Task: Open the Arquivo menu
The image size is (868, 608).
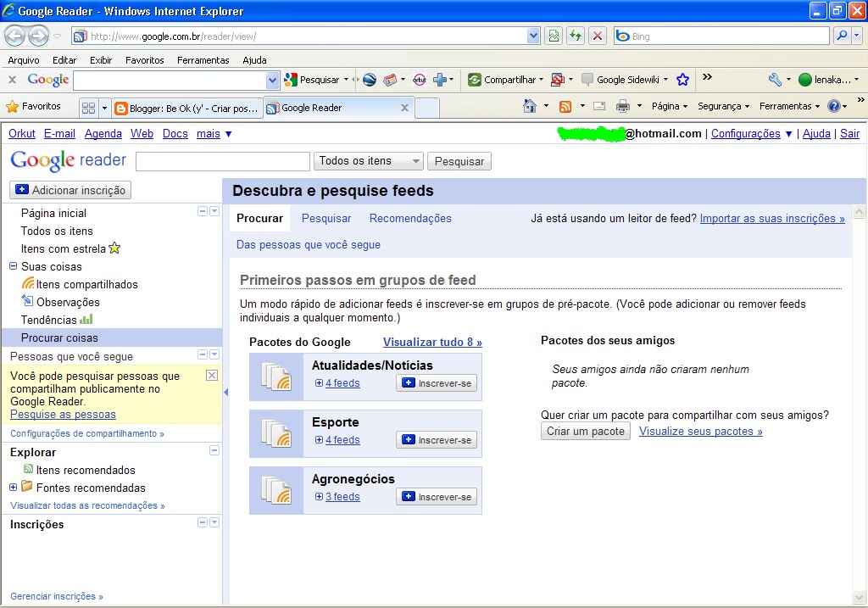Action: (23, 60)
